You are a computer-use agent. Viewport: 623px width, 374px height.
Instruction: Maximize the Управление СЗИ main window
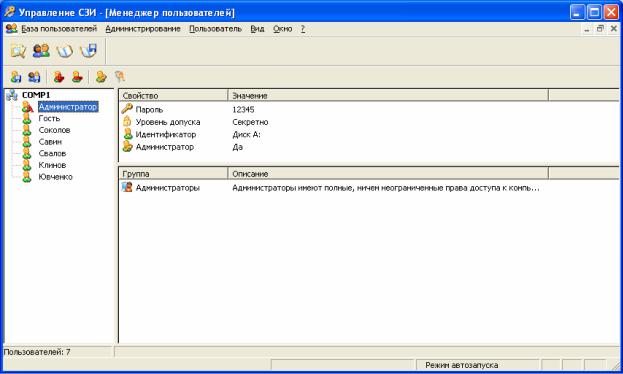(x=594, y=12)
